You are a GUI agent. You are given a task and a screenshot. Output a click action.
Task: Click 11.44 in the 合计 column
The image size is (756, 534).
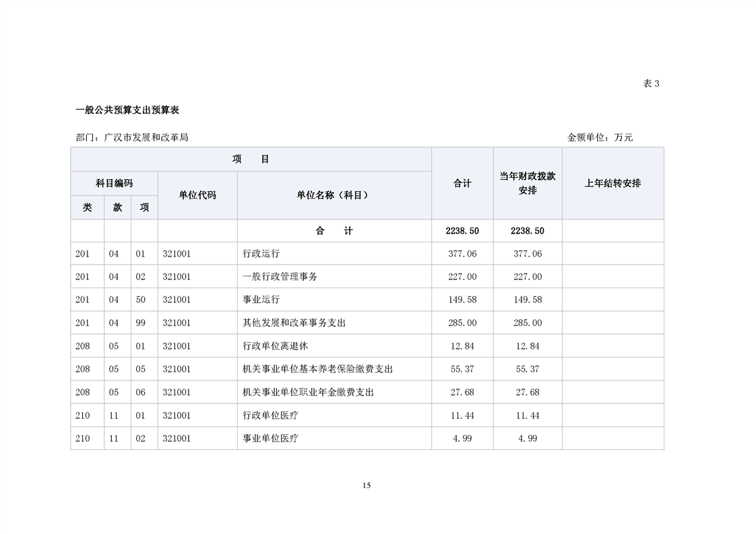(462, 415)
